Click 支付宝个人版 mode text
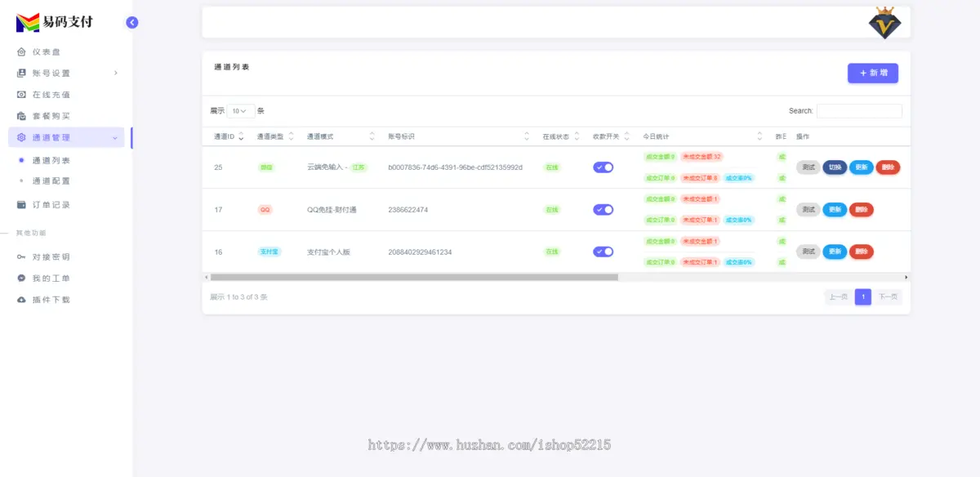This screenshot has height=477, width=980. pyautogui.click(x=328, y=252)
